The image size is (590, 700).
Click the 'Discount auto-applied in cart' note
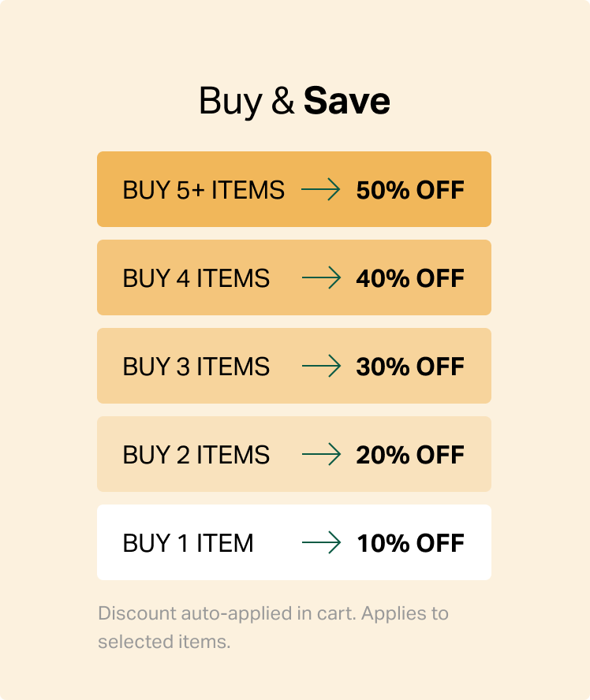pos(227,613)
